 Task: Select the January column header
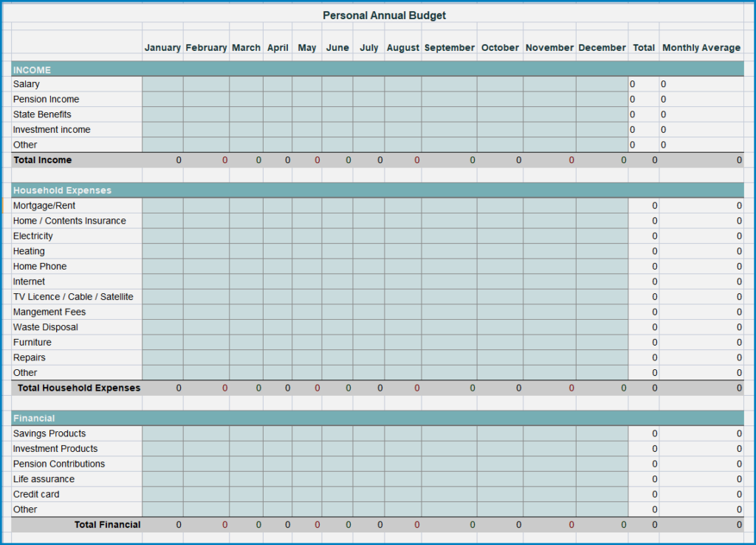(162, 47)
